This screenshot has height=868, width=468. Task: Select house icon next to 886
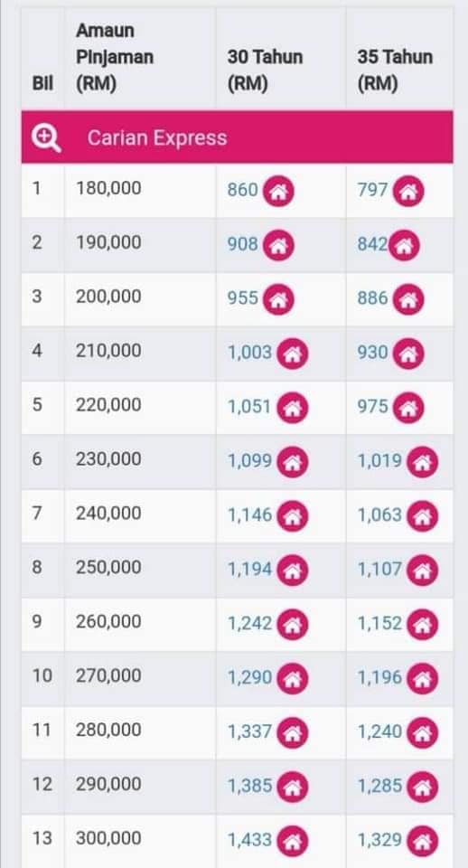tap(408, 299)
